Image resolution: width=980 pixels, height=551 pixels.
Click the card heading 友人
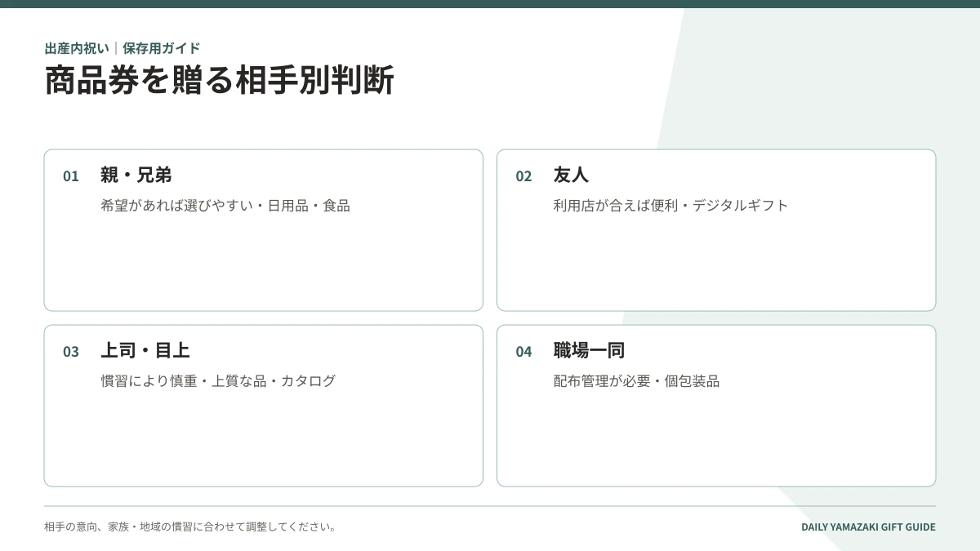point(571,175)
